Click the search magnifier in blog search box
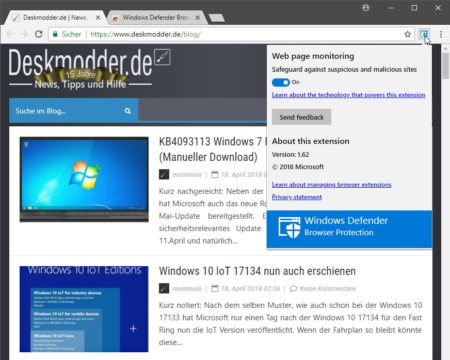The image size is (450, 360). [x=128, y=111]
